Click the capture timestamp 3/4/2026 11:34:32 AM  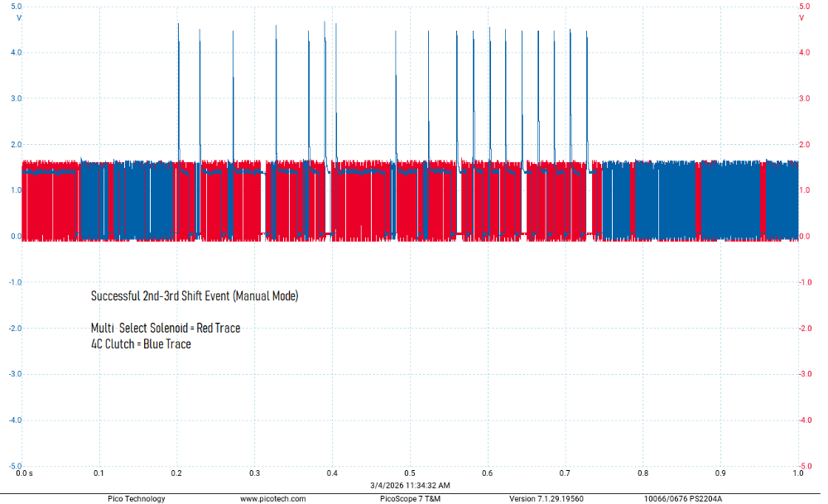pos(410,485)
